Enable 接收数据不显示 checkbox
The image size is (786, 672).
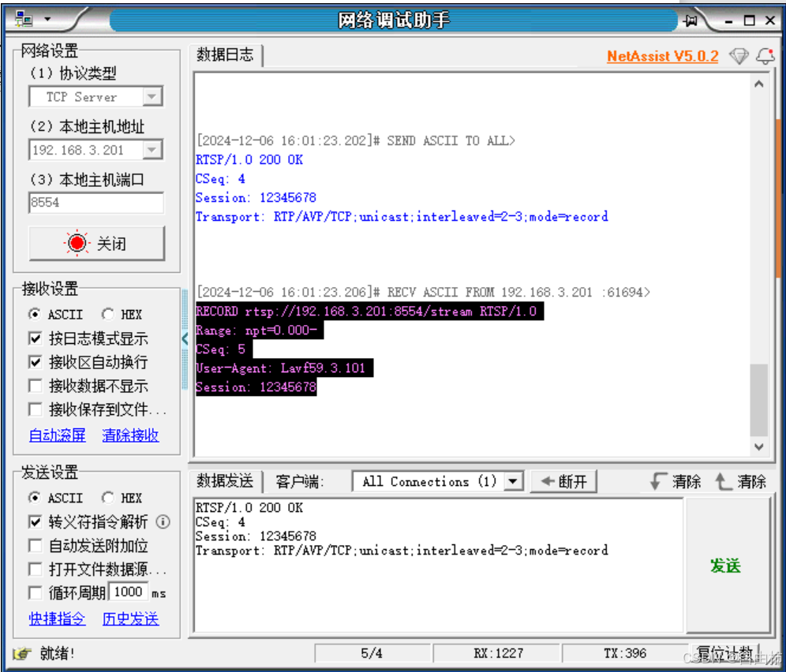coord(35,386)
